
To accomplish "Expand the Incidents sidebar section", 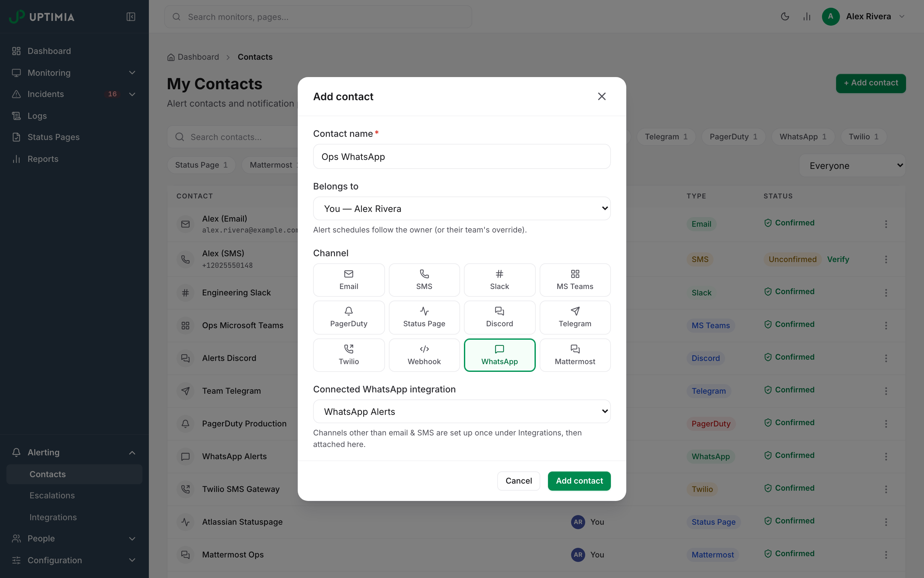I will tap(74, 94).
